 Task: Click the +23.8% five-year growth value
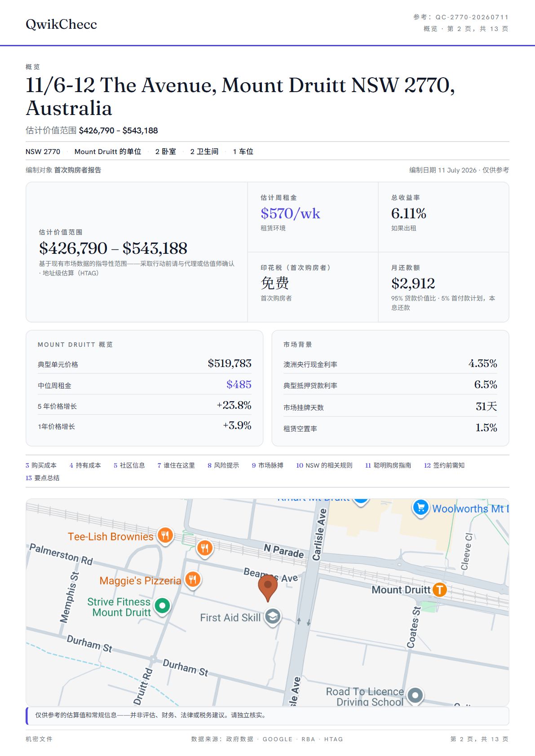[x=234, y=405]
